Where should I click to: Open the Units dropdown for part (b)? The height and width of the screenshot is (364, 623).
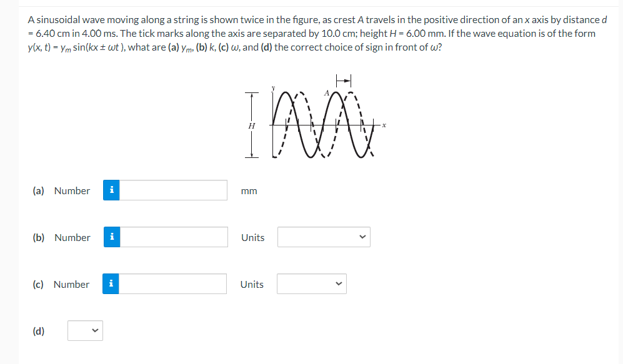click(324, 237)
